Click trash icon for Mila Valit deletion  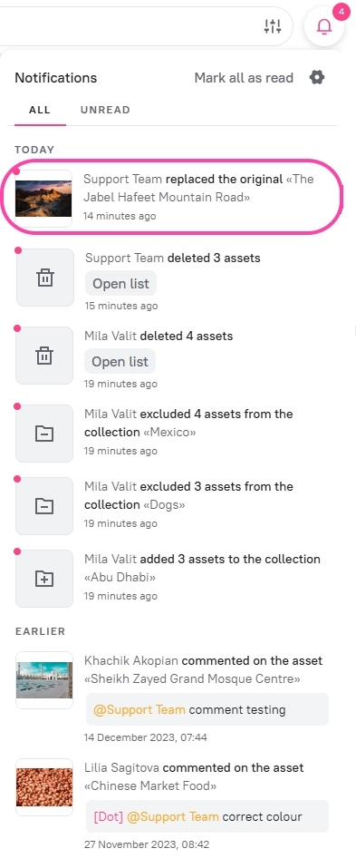pos(44,356)
